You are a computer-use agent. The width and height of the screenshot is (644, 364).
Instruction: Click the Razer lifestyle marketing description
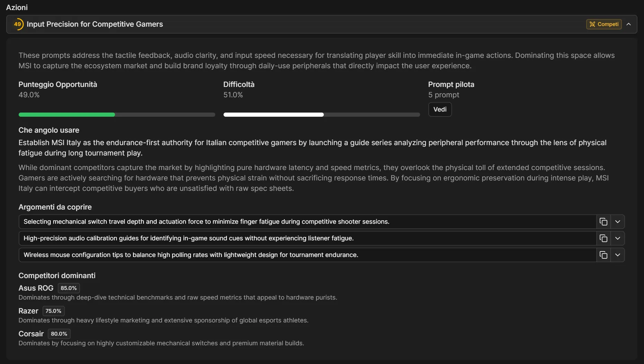tap(163, 320)
